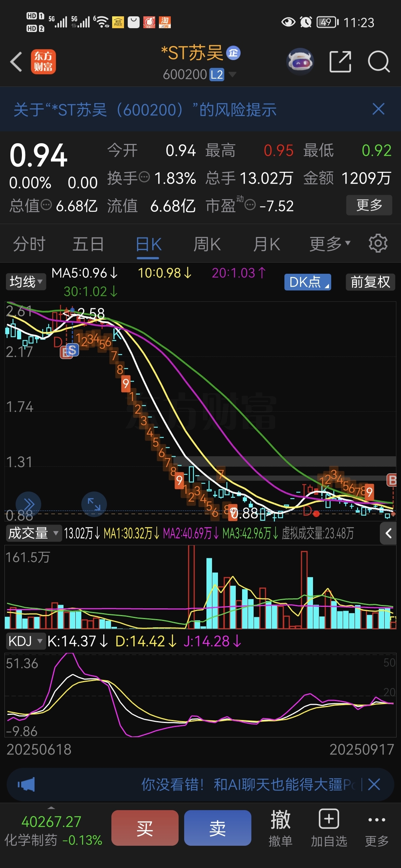Toggle the DK点 signal button
Screen dimensions: 401x868
[308, 282]
